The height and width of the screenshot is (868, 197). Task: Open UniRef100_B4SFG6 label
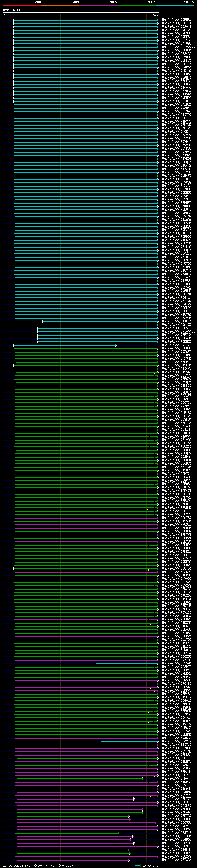click(x=176, y=365)
